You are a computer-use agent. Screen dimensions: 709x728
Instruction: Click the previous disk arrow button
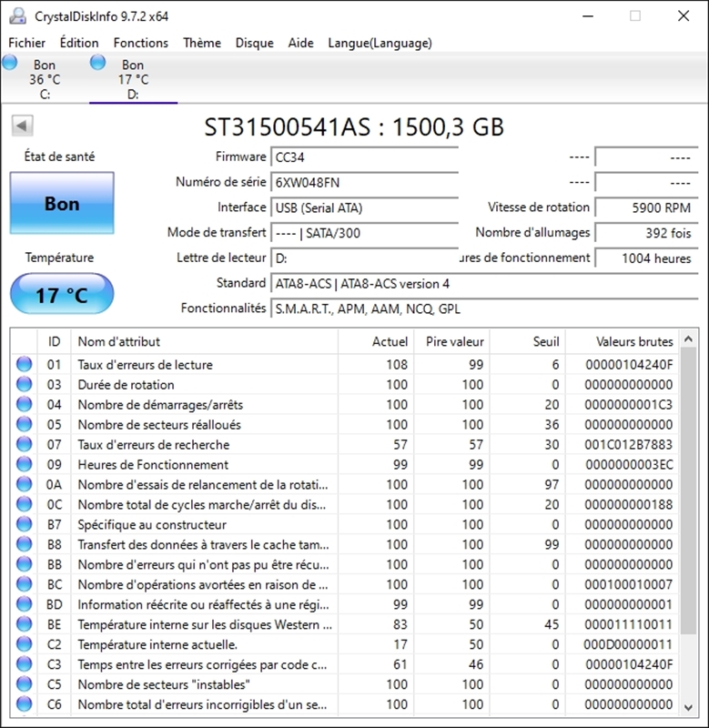coord(23,126)
